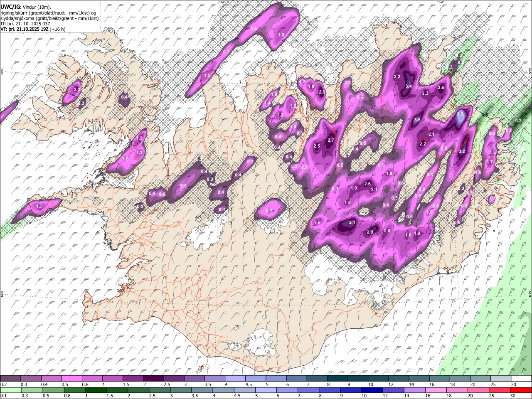Select the 1.5 value over Snæfellsnes peninsula

coord(40,206)
